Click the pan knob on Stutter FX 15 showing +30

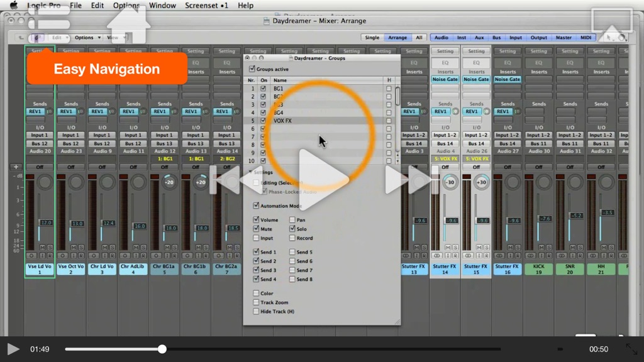(481, 182)
